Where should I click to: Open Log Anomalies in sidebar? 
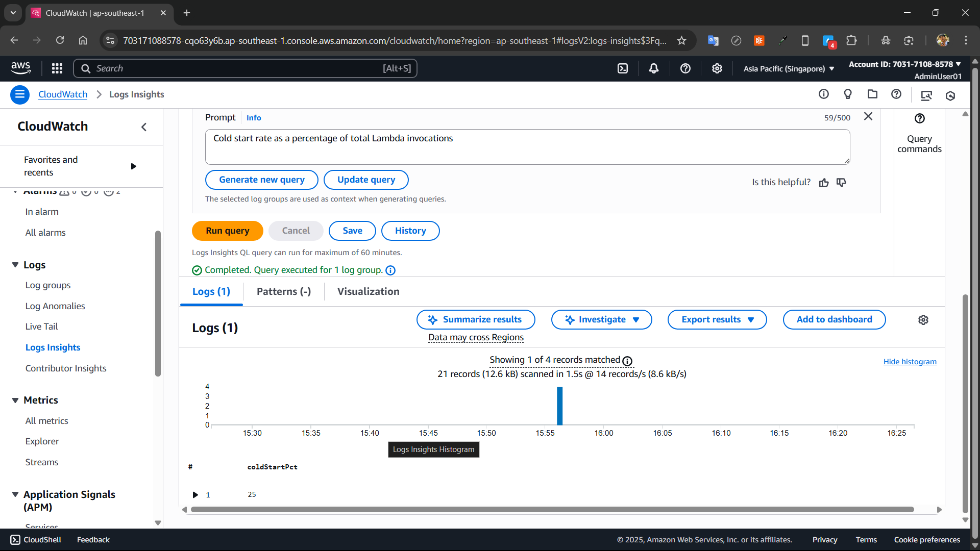tap(55, 306)
